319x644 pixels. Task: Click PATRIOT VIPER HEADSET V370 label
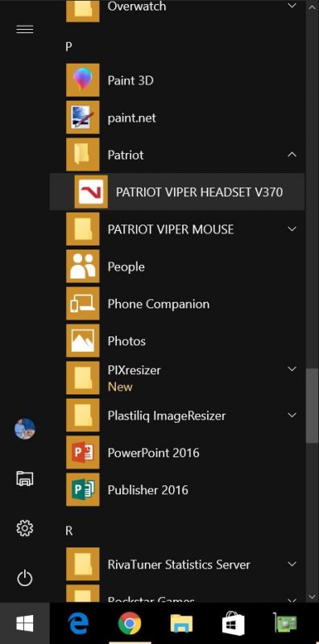tap(200, 192)
